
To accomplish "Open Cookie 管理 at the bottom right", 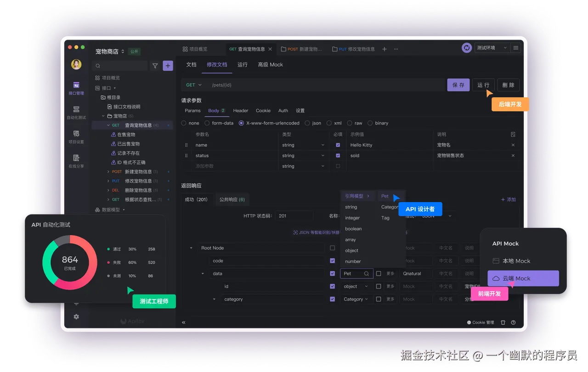I will click(x=481, y=322).
